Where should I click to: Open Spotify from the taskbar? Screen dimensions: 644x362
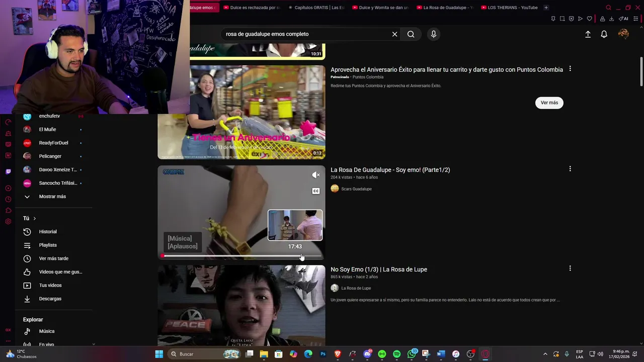[396, 354]
